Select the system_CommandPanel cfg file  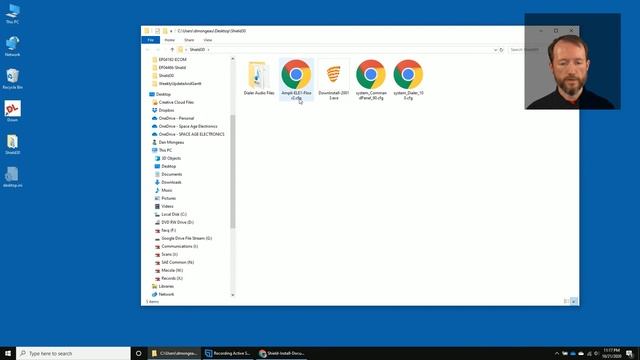point(371,80)
